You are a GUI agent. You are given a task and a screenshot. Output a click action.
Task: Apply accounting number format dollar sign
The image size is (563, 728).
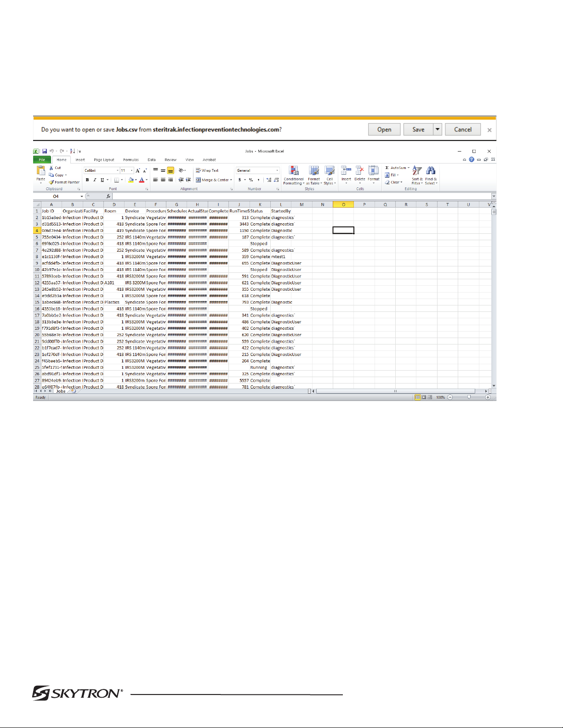point(239,180)
